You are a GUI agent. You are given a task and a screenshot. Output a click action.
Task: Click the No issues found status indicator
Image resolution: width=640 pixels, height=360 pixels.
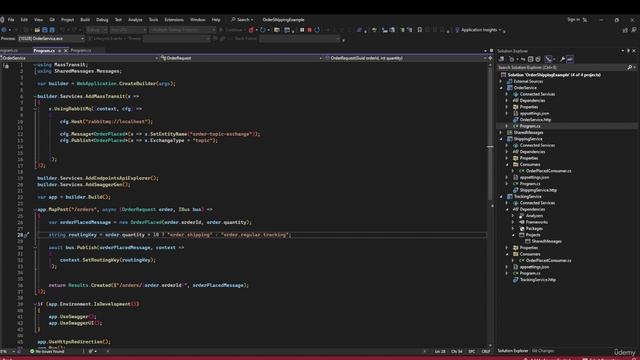(x=47, y=351)
